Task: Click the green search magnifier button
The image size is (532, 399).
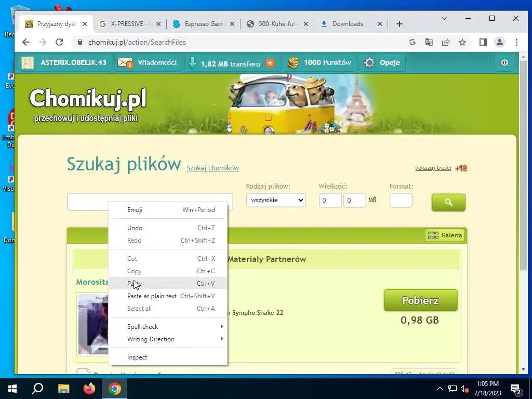Action: (x=448, y=203)
